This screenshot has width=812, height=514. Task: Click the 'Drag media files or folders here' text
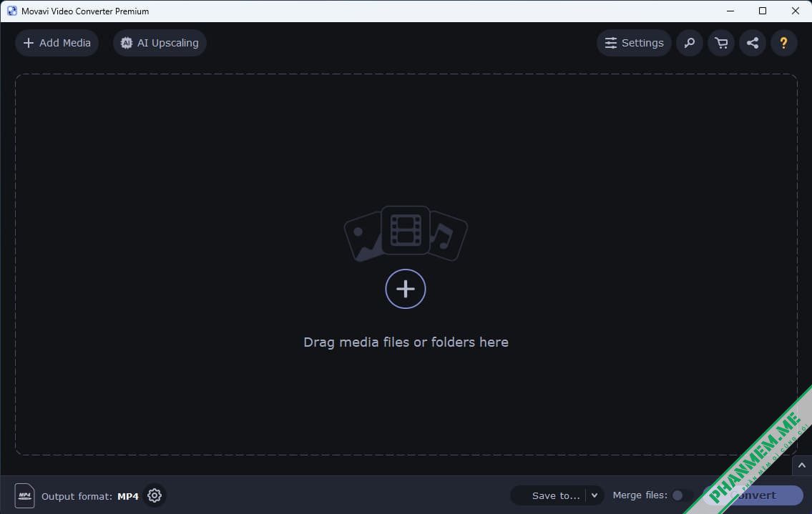click(406, 342)
